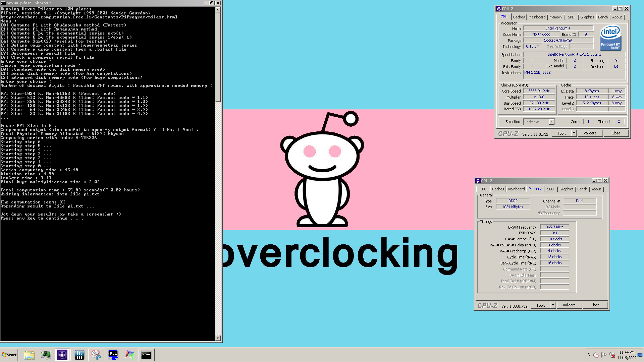Click Total computation time line in console
Image resolution: width=644 pixels, height=362 pixels.
pos(70,190)
